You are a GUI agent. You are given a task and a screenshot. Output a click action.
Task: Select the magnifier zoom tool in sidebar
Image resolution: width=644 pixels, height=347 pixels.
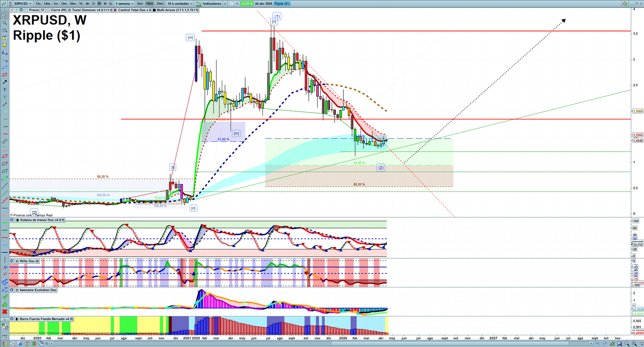tap(5, 23)
